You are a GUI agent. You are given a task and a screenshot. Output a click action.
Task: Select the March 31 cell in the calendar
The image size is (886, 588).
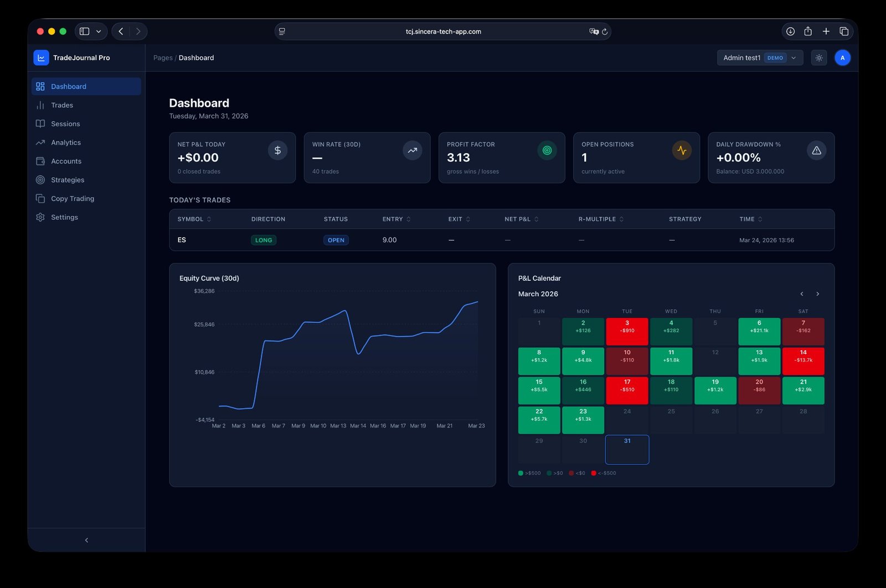(627, 449)
